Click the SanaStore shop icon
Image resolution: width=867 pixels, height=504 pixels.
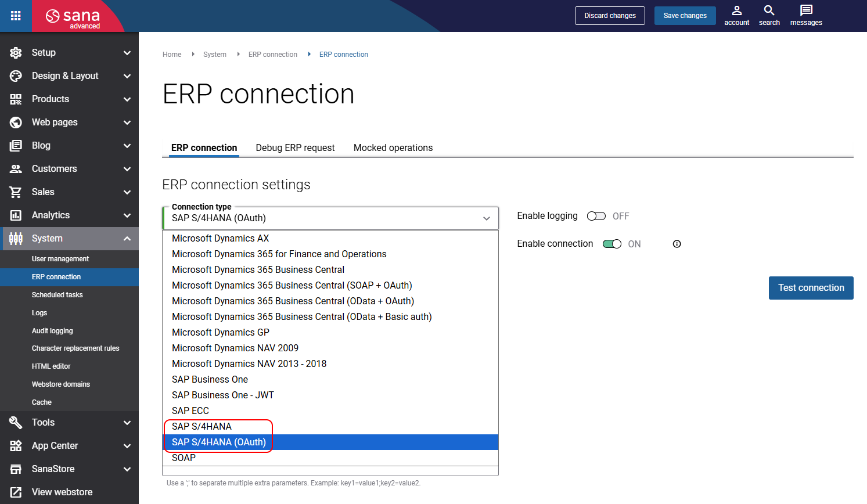[16, 469]
